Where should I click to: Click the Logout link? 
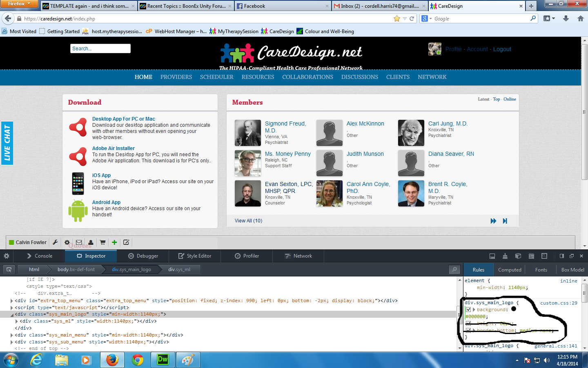(502, 49)
